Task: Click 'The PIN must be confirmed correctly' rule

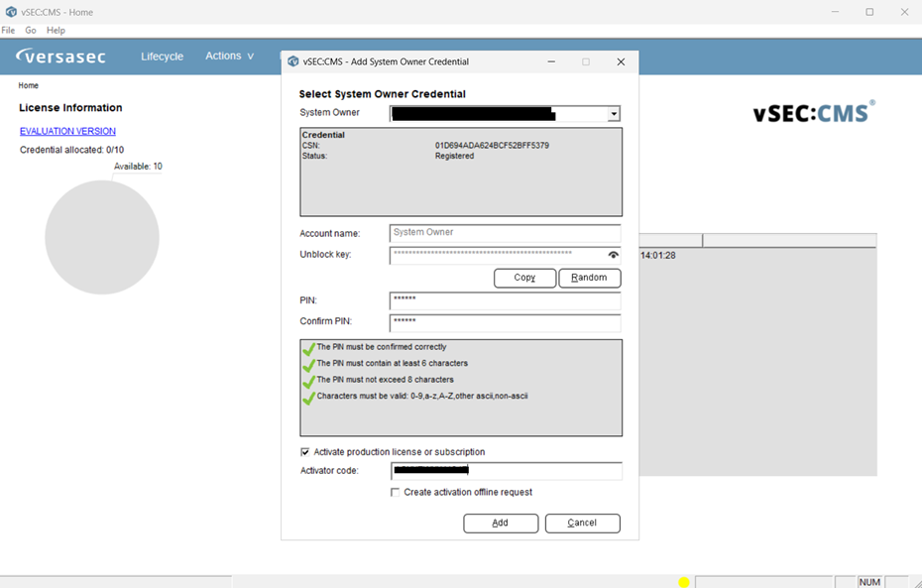Action: [382, 347]
